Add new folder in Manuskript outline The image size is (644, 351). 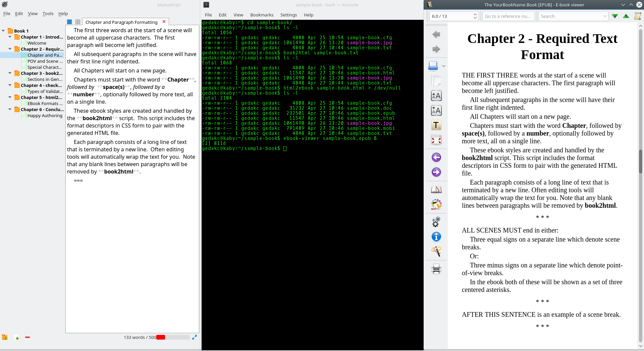(x=5, y=338)
